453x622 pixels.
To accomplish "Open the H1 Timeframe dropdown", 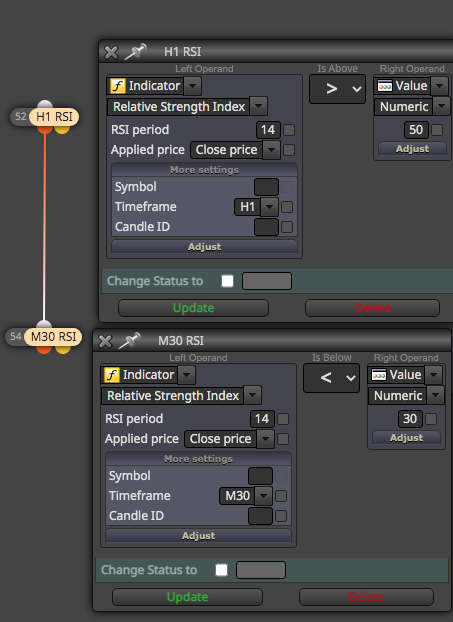I will [269, 207].
